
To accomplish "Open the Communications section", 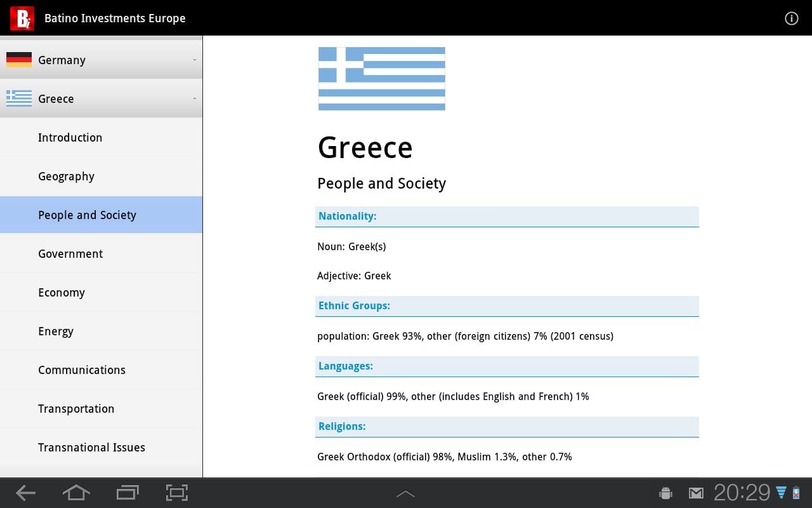I will click(101, 370).
